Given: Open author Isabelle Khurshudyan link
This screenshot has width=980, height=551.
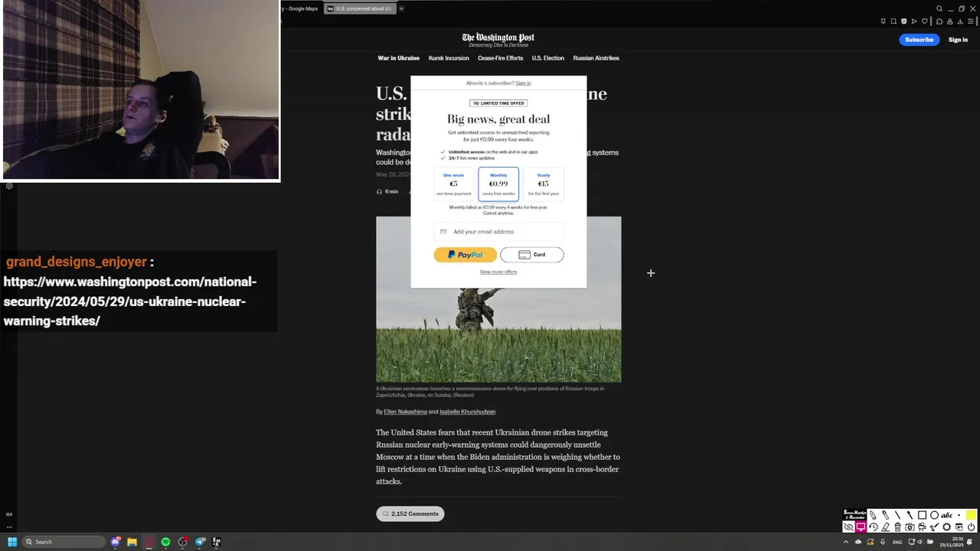Looking at the screenshot, I should 467,412.
